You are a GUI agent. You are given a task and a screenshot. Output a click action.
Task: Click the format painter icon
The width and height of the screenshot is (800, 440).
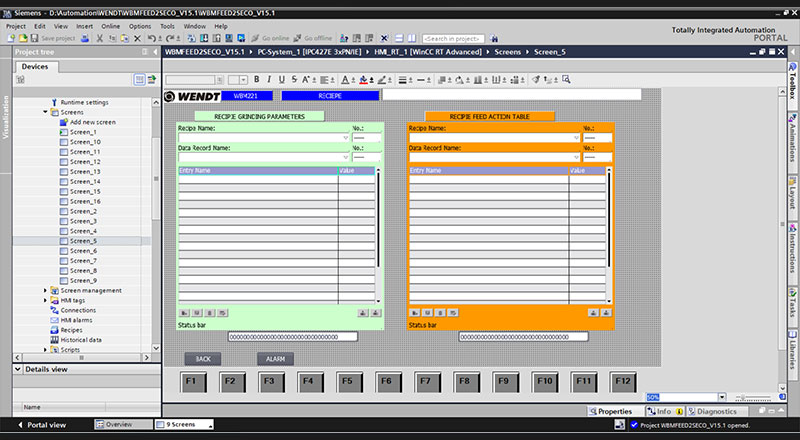pyautogui.click(x=535, y=79)
